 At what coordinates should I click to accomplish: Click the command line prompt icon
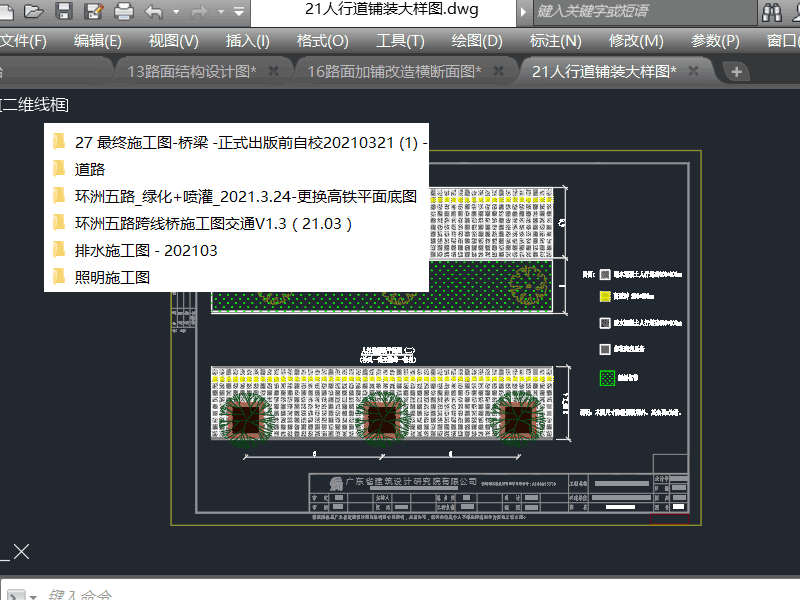(16, 595)
